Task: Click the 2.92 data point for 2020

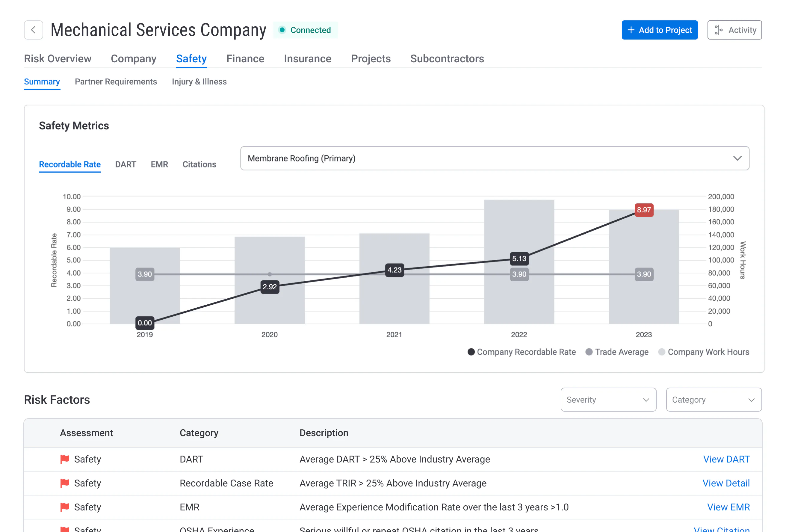Action: tap(270, 287)
